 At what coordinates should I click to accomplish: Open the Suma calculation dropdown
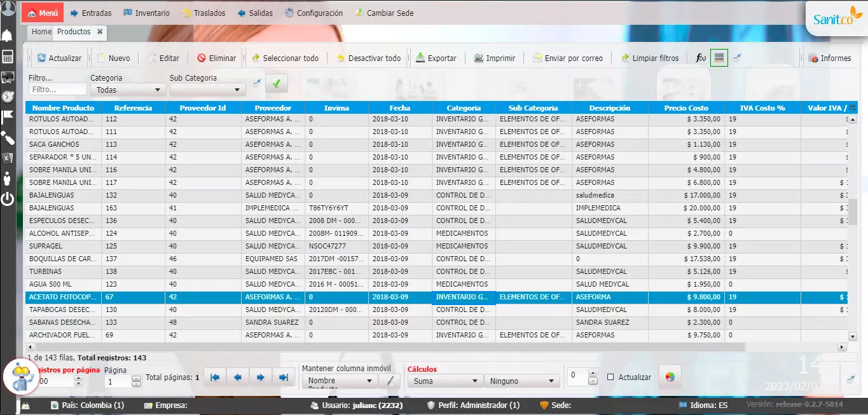[x=445, y=381]
